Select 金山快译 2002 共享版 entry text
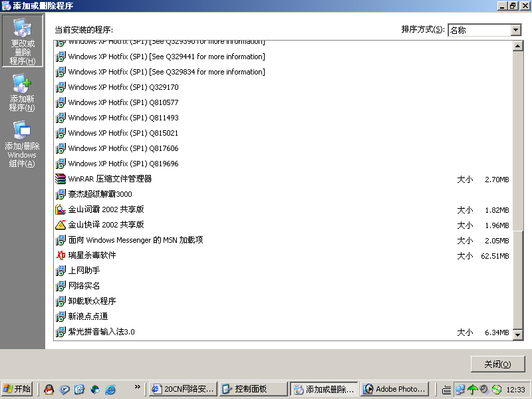The width and height of the screenshot is (532, 399). (x=106, y=225)
